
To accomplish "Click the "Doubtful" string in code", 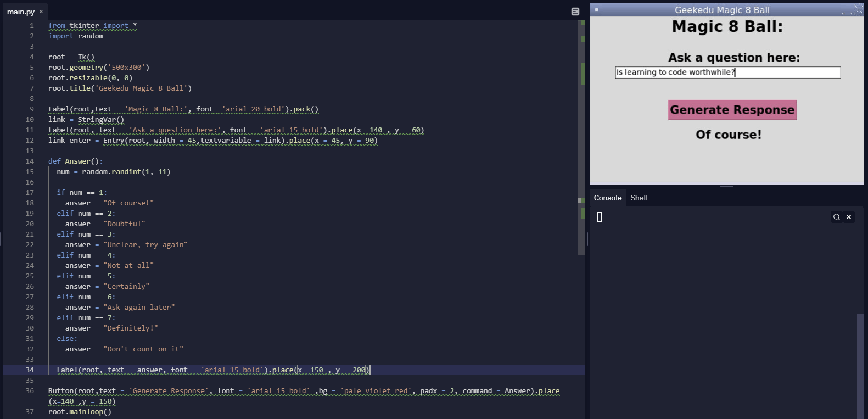I will 124,224.
